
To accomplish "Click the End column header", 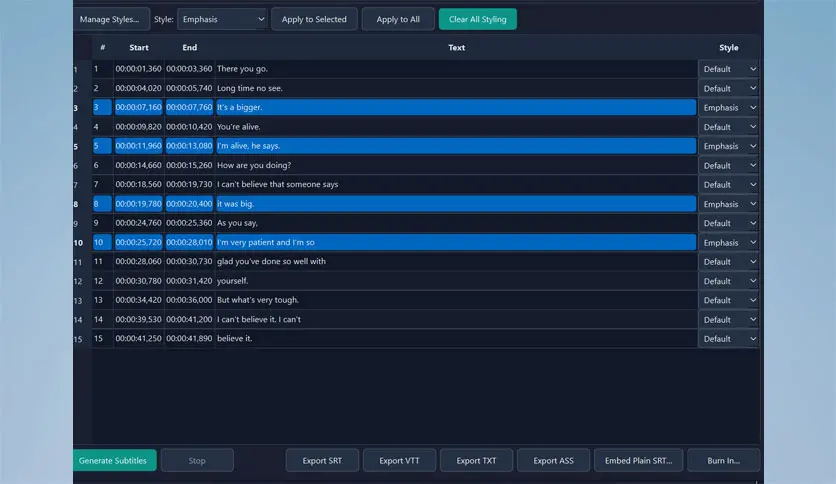I will (x=189, y=47).
